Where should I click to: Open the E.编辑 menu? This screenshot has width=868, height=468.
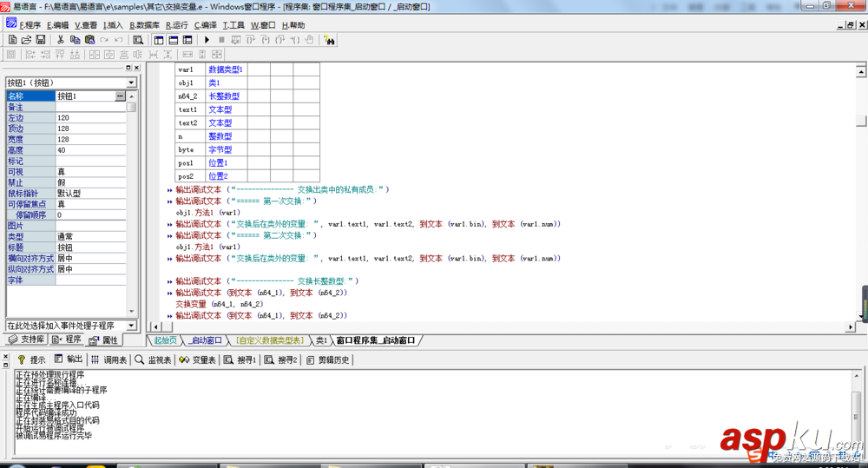pyautogui.click(x=57, y=25)
